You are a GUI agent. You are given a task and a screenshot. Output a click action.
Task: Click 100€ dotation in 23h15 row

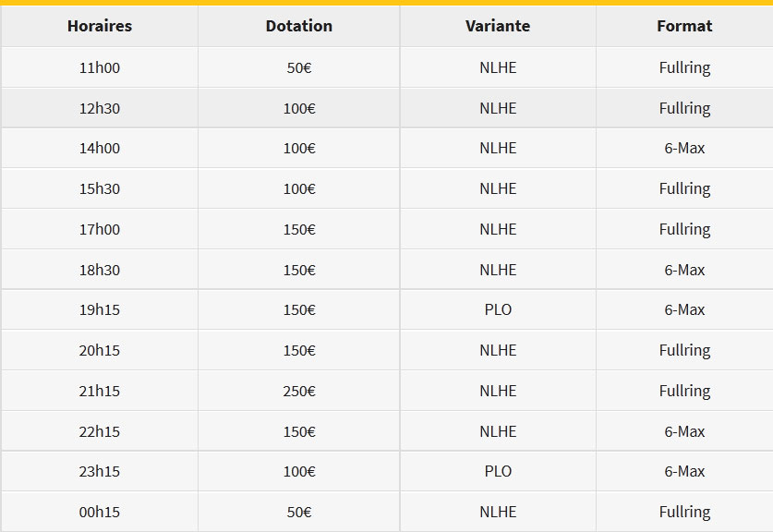pyautogui.click(x=298, y=471)
